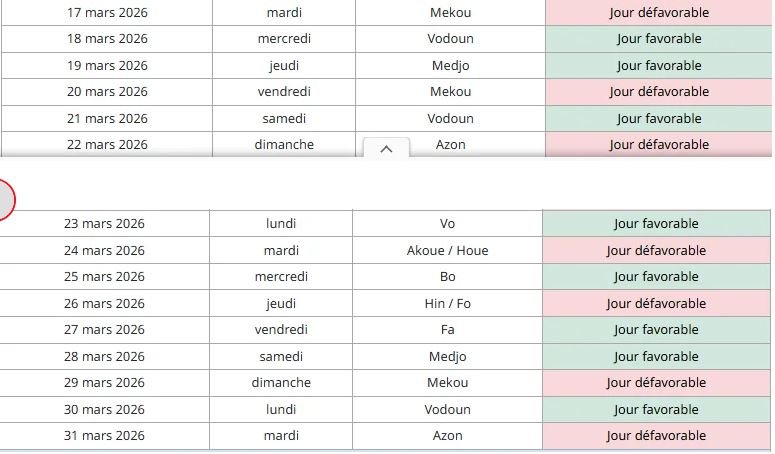Click the Jour favorable cell for 30 mars

click(656, 410)
